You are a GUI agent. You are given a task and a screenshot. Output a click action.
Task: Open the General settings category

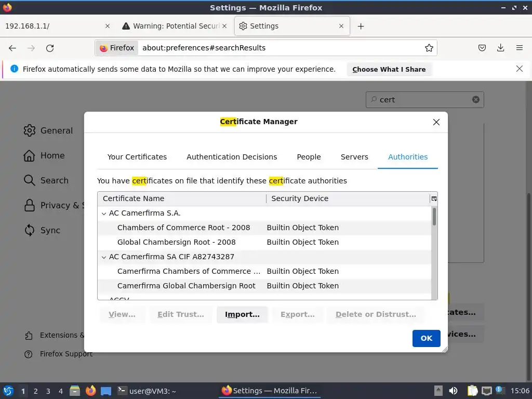(x=48, y=130)
